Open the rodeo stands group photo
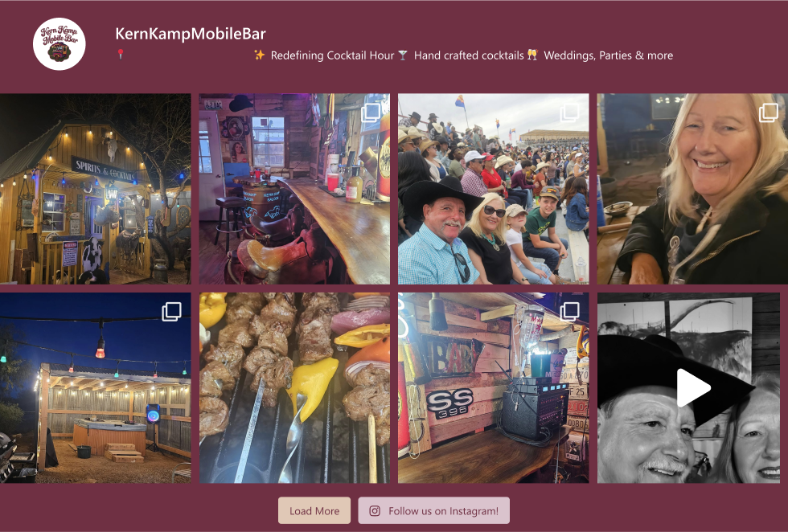Image resolution: width=788 pixels, height=532 pixels. point(494,189)
